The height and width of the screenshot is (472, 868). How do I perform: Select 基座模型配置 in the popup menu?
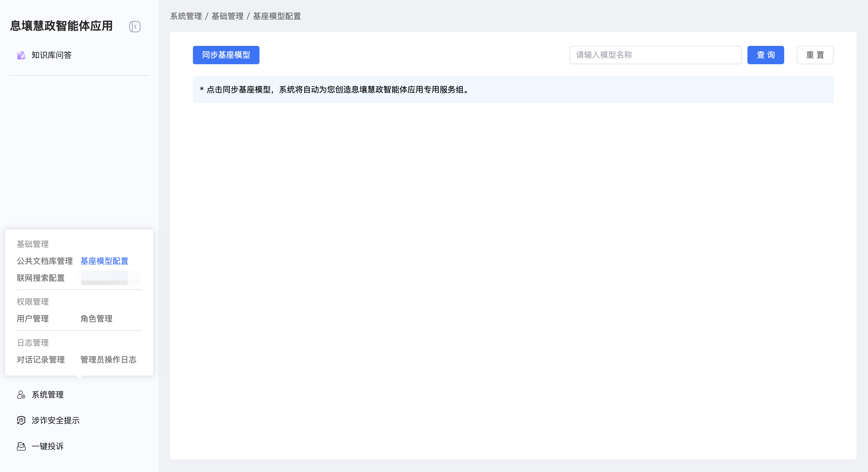point(104,261)
